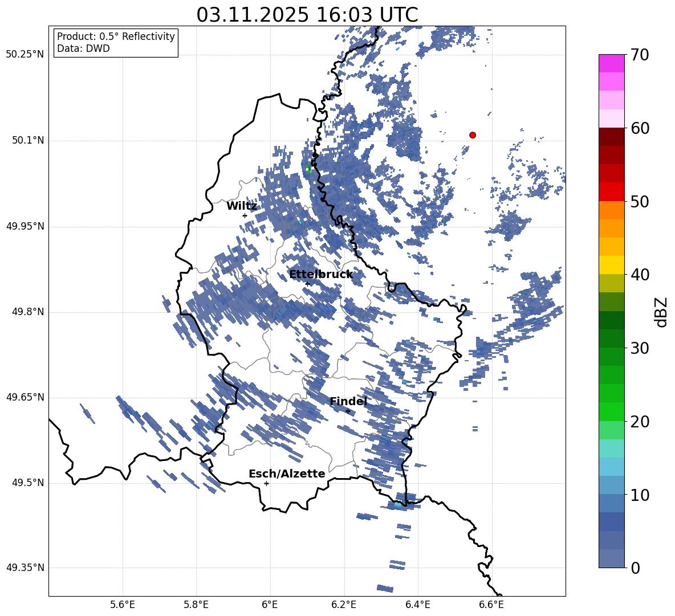675x616 pixels.
Task: Click the dBZ colorbar axis label
Action: coord(662,312)
